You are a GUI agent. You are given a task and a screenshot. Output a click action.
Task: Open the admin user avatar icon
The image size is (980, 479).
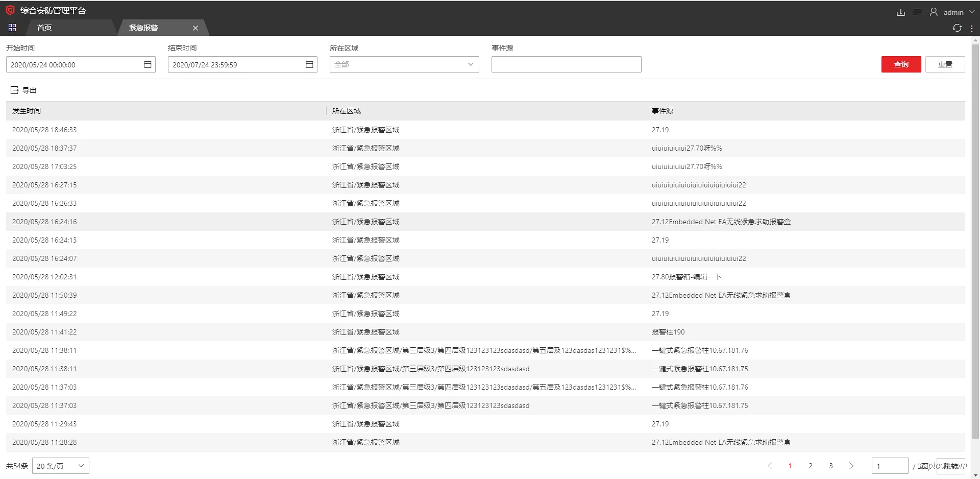click(933, 12)
